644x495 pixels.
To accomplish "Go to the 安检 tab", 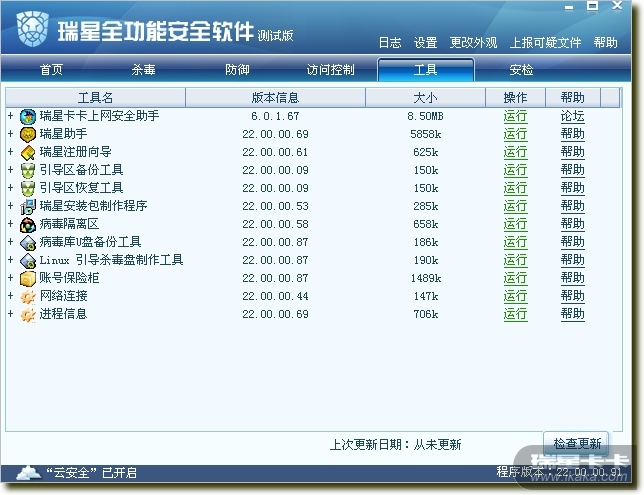I will pyautogui.click(x=521, y=69).
